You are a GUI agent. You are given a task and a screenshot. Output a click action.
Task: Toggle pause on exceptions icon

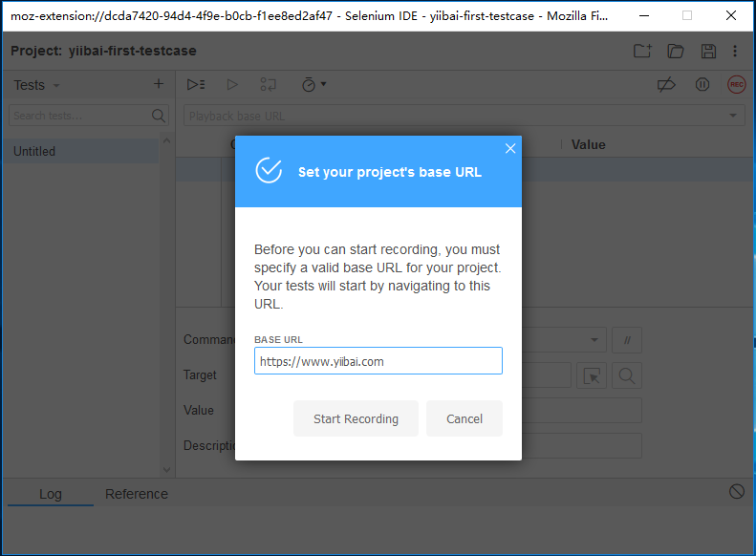[702, 85]
